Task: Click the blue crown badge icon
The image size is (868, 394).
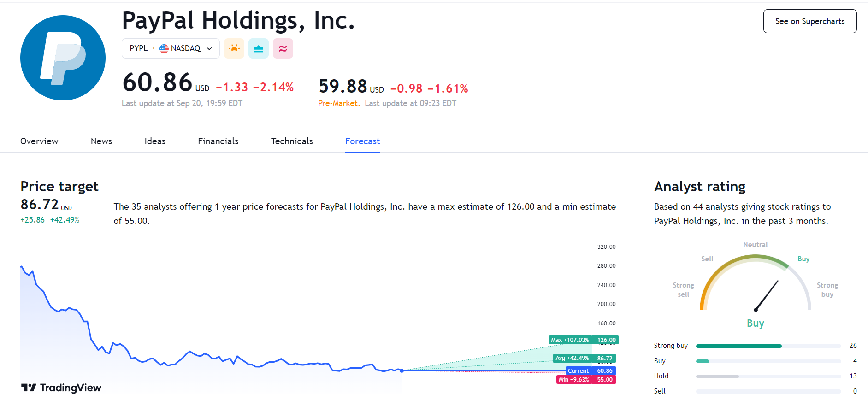Action: point(259,48)
